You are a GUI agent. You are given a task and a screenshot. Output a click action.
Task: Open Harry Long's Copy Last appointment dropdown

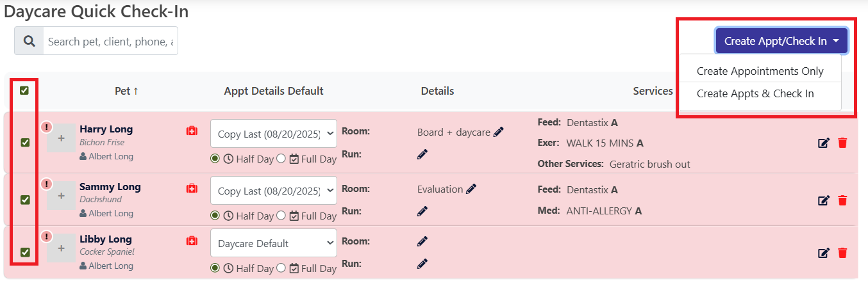[273, 134]
